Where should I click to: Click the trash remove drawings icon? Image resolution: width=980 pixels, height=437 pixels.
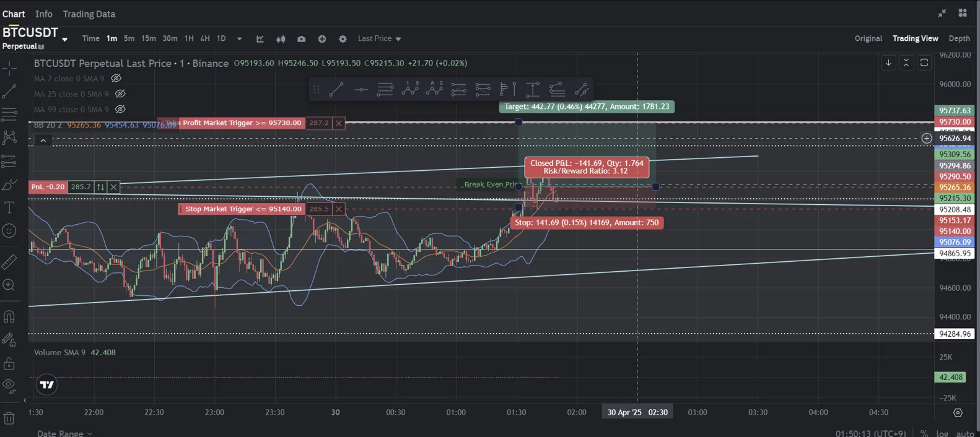tap(9, 418)
